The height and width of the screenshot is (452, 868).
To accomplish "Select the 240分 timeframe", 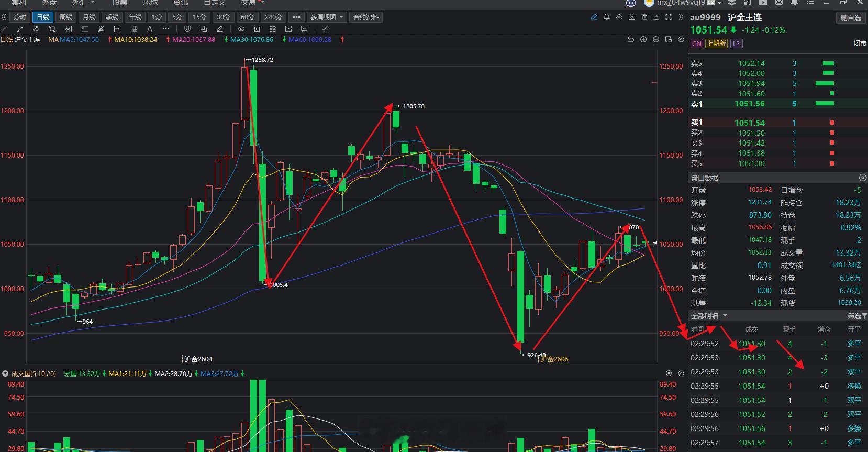I will (x=273, y=17).
